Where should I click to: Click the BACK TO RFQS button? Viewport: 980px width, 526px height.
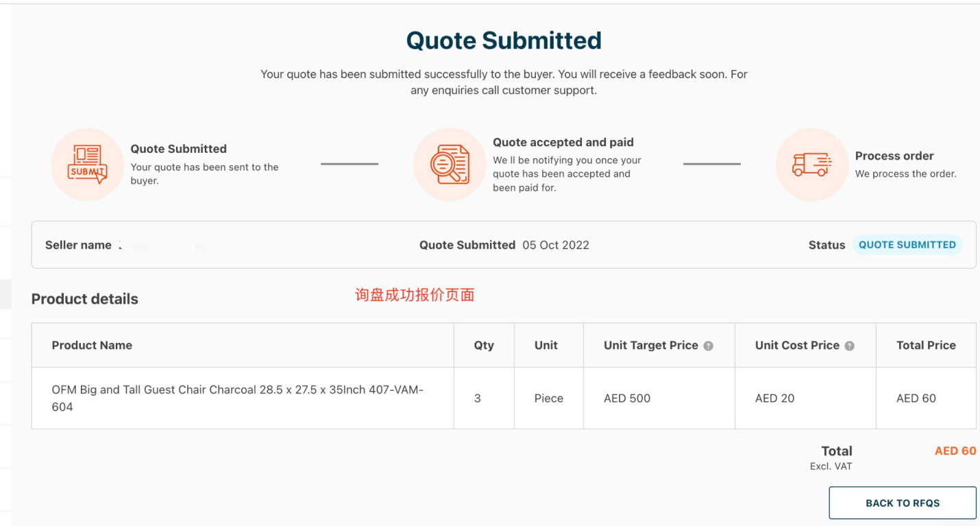[903, 503]
